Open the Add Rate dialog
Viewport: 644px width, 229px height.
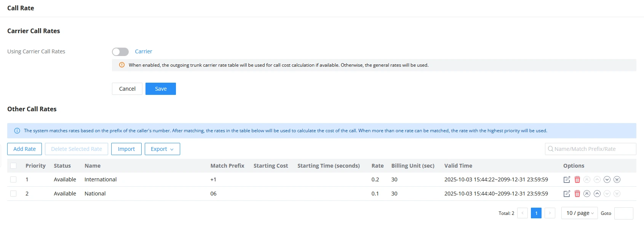click(24, 149)
